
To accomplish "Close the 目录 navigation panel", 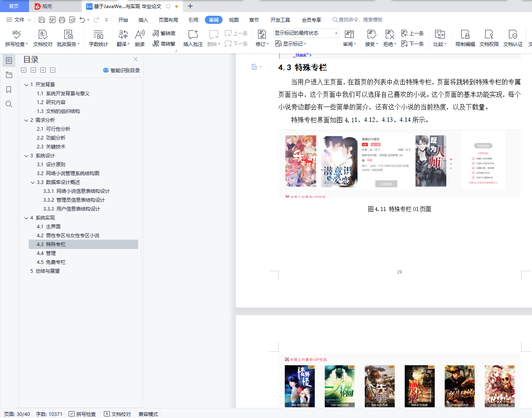I will 135,59.
